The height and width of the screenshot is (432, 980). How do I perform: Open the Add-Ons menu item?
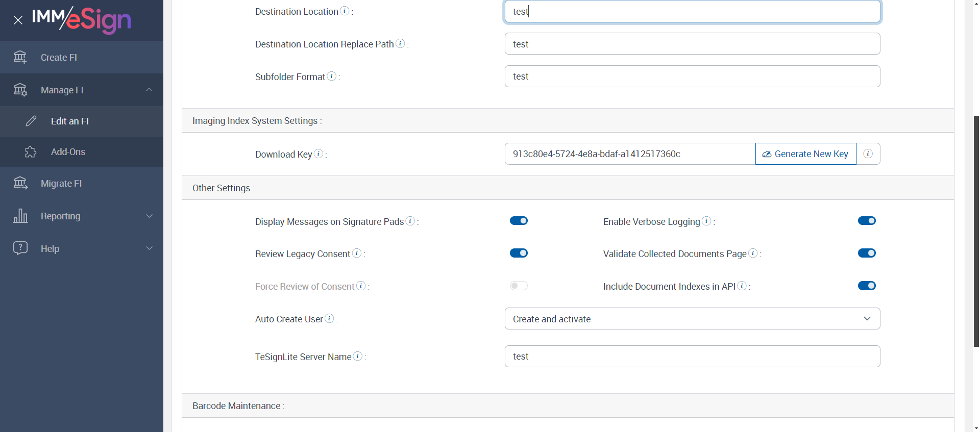(x=68, y=152)
